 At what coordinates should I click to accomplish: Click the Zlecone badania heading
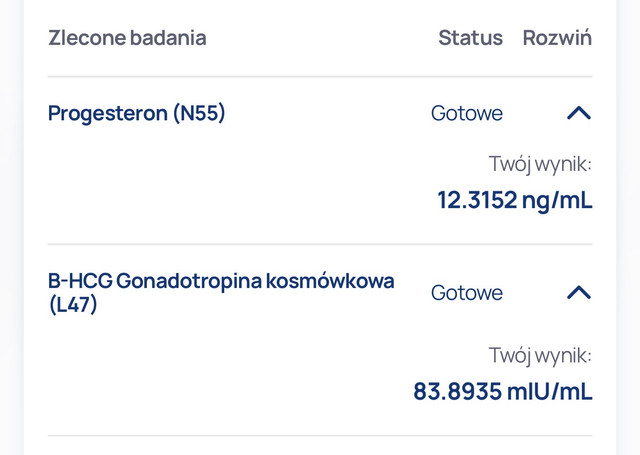point(127,38)
